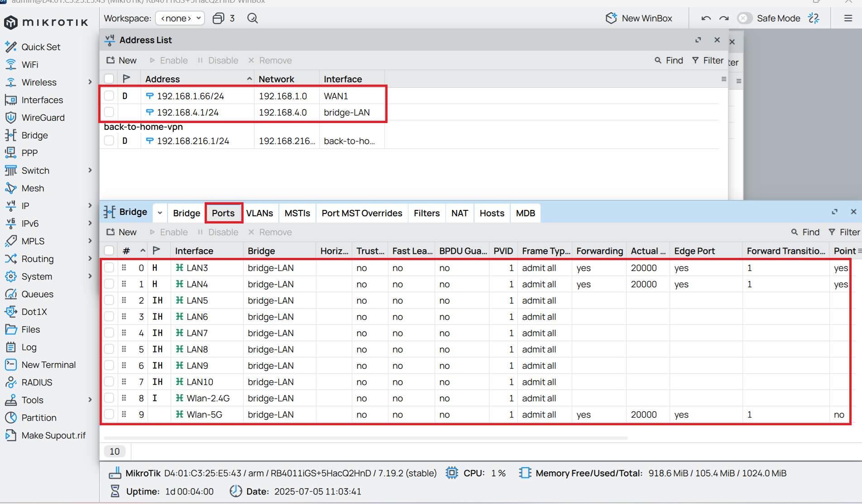Viewport: 862px width, 504px height.
Task: Toggle the Safe Mode switch
Action: click(744, 18)
